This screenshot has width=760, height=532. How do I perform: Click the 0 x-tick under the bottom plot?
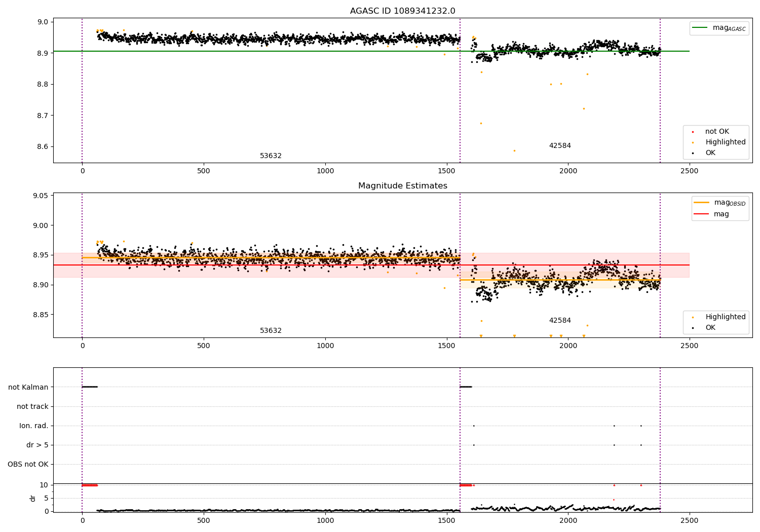coord(82,520)
